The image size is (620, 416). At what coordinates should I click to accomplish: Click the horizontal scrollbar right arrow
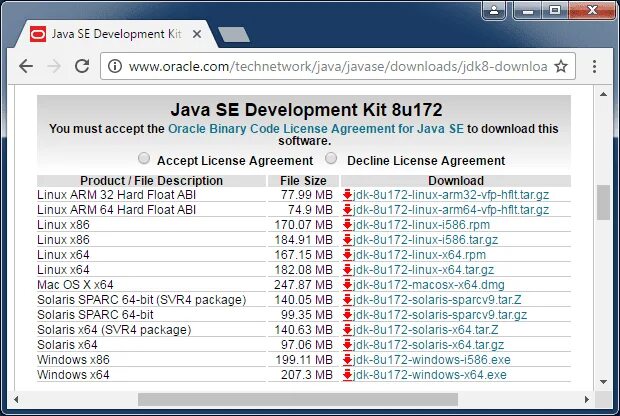tap(587, 399)
